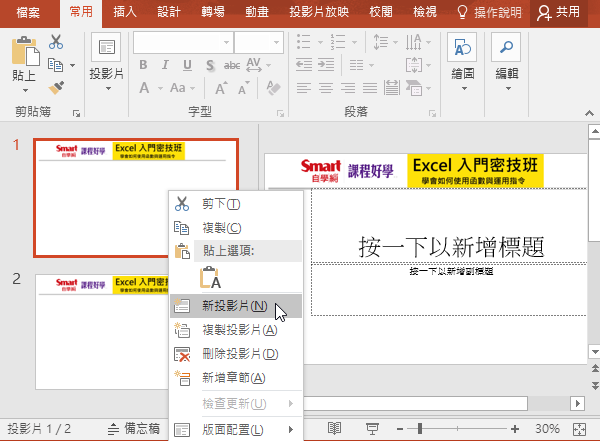Image resolution: width=600 pixels, height=441 pixels.
Task: Choose 新增章節(A) from context menu
Action: coord(236,378)
